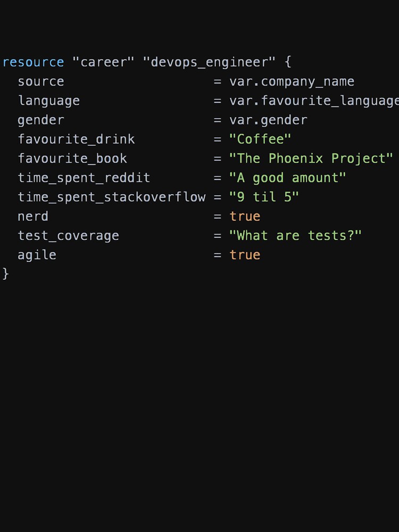399x532 pixels.
Task: Click the true value next to agile
Action: click(245, 255)
